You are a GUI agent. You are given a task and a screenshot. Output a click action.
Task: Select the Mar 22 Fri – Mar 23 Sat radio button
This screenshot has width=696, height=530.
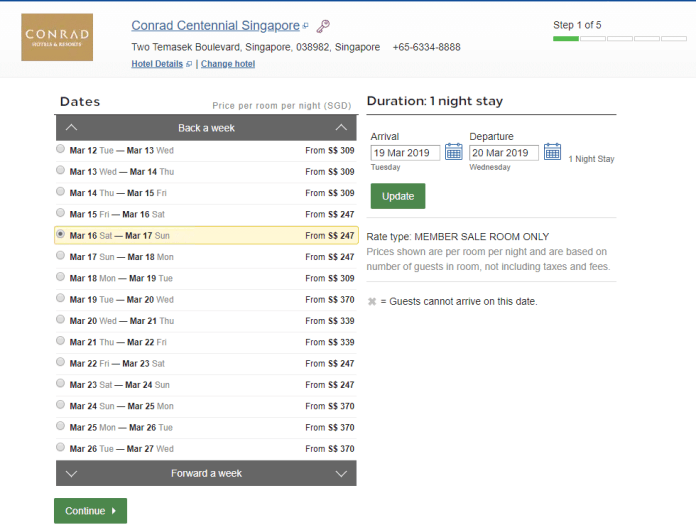coord(60,362)
